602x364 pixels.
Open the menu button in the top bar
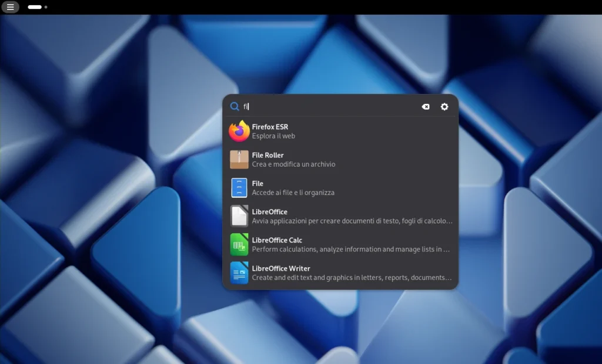pyautogui.click(x=11, y=7)
